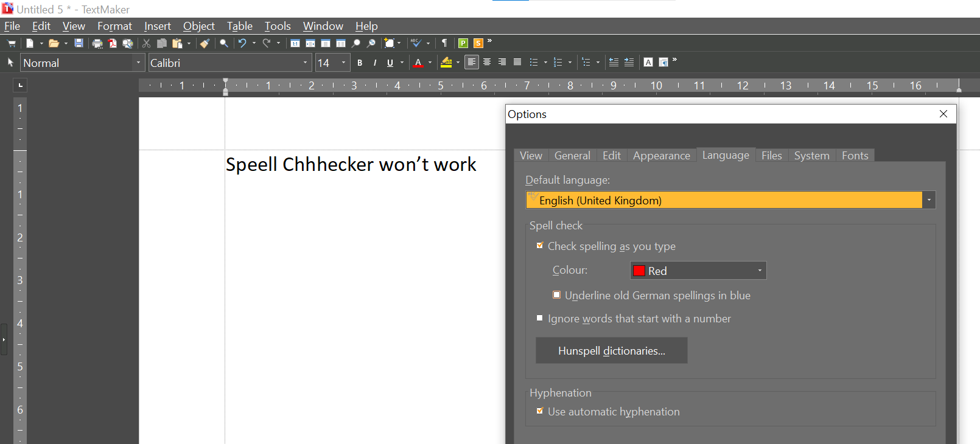Export document as PDF icon

[x=113, y=43]
